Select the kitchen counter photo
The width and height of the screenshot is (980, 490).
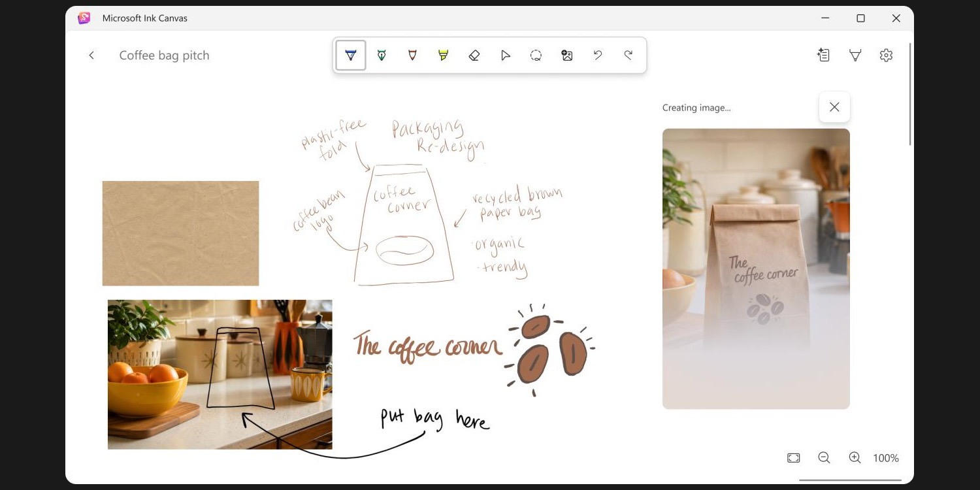[x=220, y=374]
